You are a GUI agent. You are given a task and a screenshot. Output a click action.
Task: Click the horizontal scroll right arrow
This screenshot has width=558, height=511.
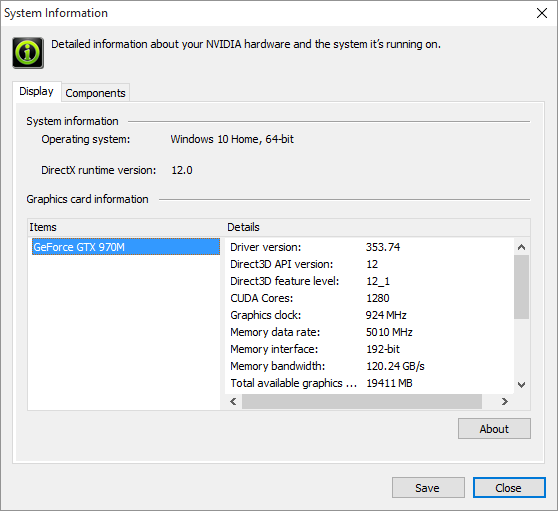coord(505,401)
